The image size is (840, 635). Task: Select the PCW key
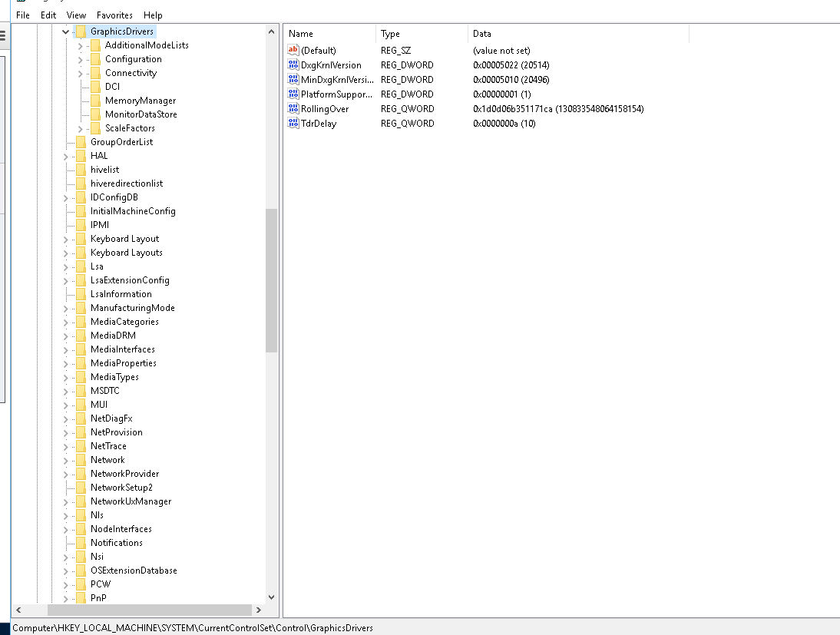(100, 584)
